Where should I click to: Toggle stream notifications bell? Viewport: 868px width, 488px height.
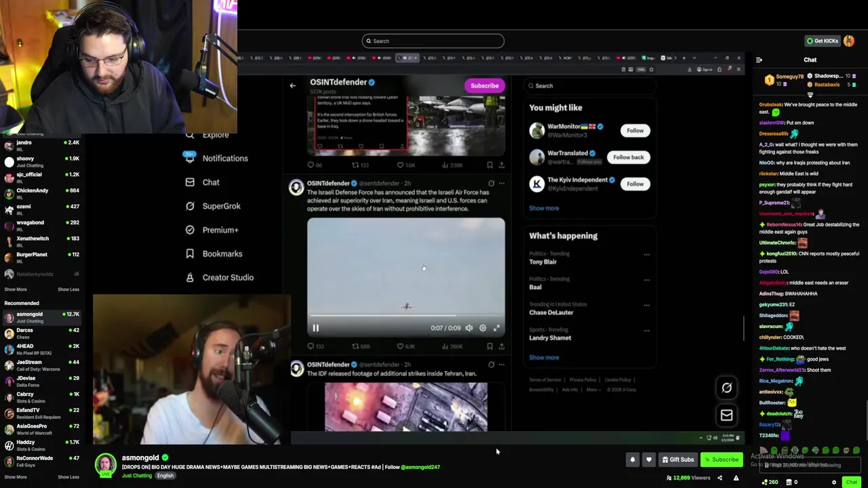(x=632, y=460)
